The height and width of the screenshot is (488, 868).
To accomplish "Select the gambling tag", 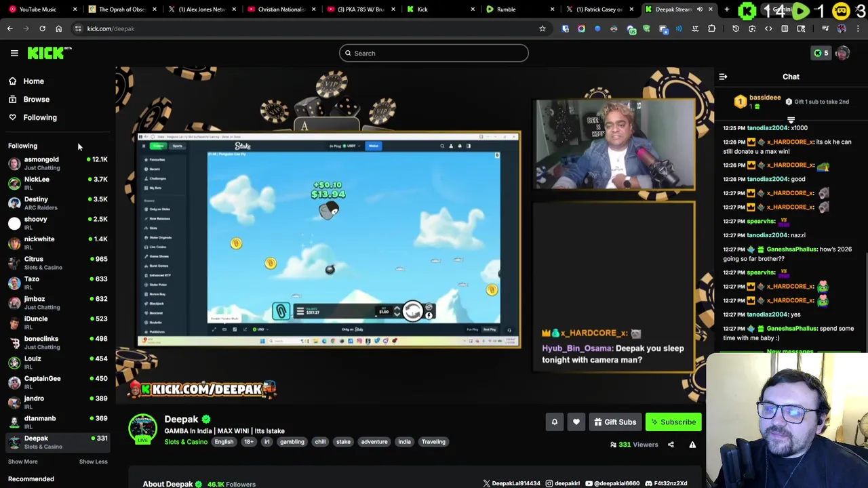I will (292, 442).
